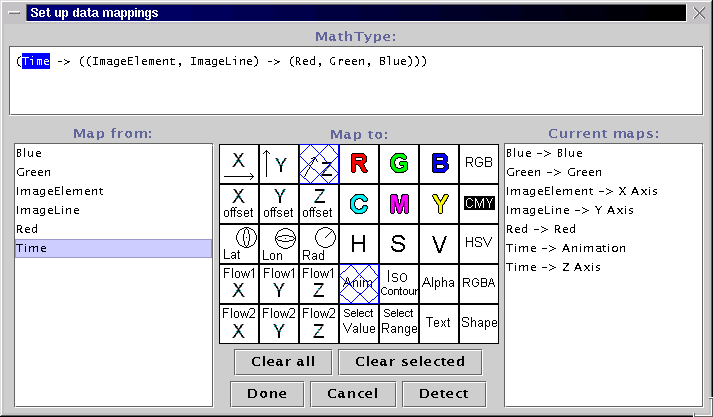Screen dimensions: 713x417
Task: Select the Shape mapping icon
Action: [x=479, y=324]
